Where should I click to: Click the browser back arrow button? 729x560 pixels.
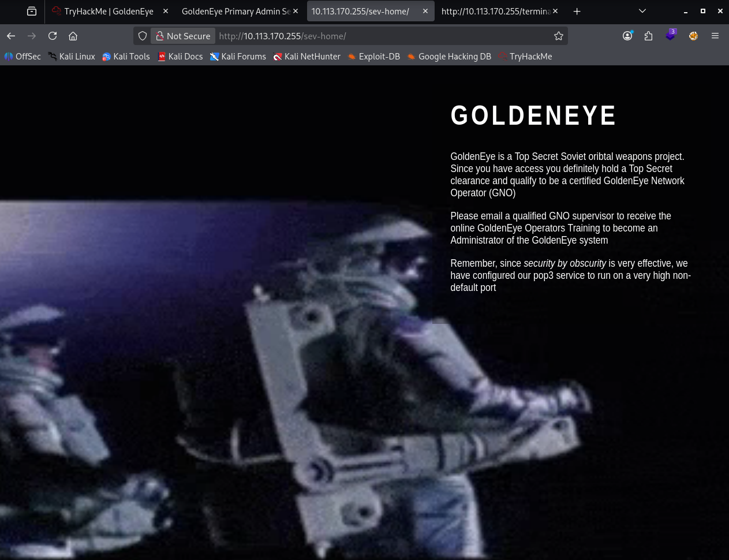coord(11,36)
